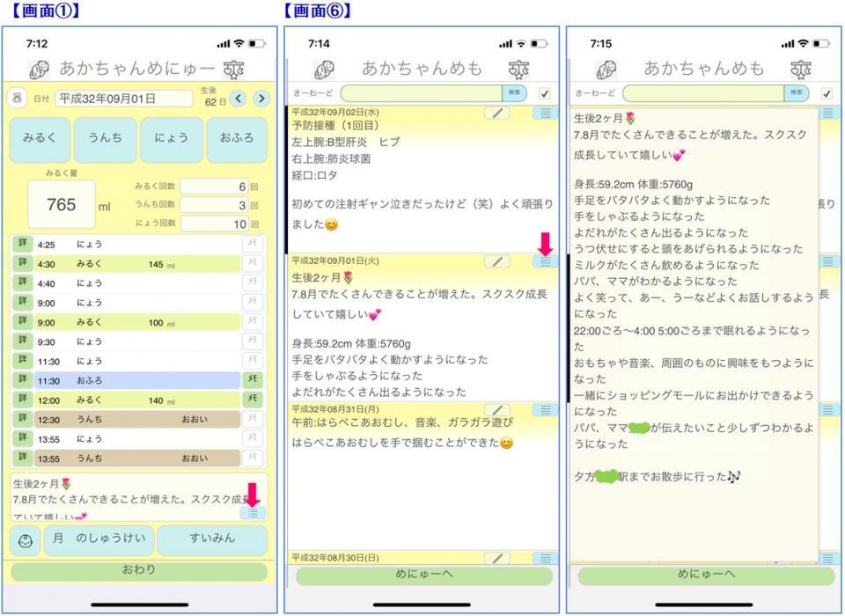Tap the うんち回数 value field
Image resolution: width=845 pixels, height=616 pixels.
coord(214,205)
